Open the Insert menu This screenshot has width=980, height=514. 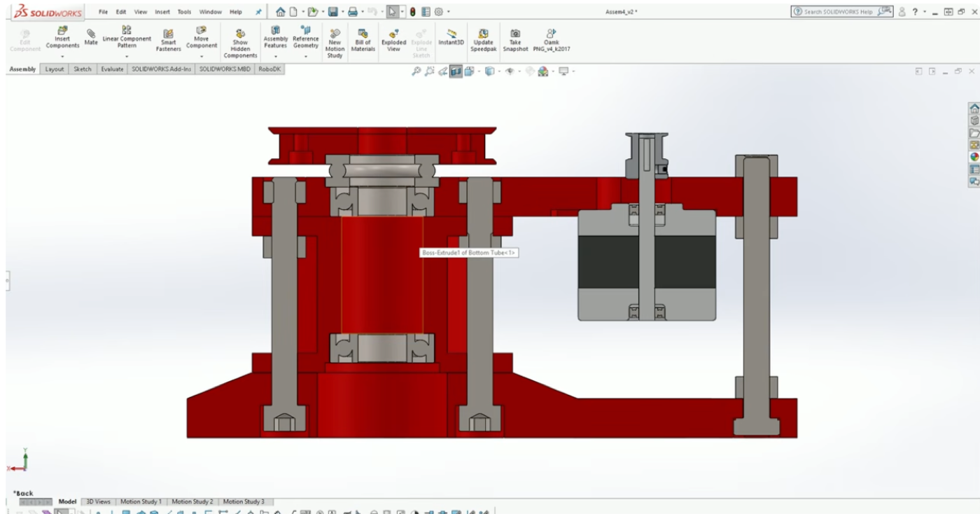(162, 12)
